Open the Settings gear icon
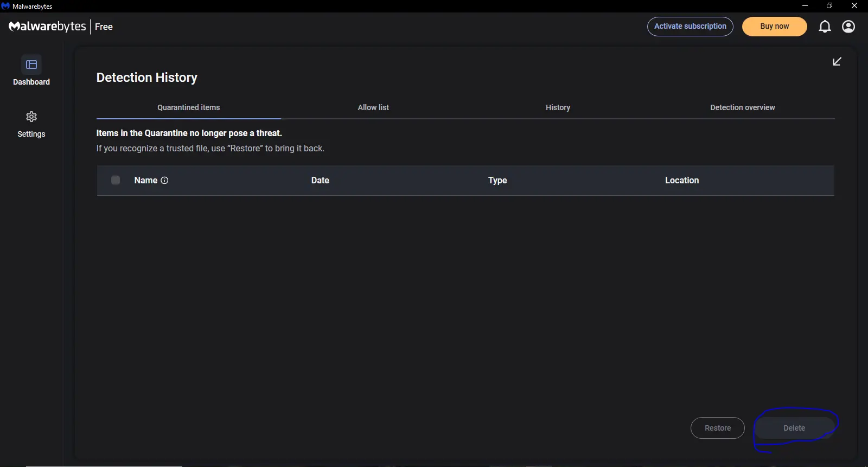The width and height of the screenshot is (868, 467). coord(31,117)
